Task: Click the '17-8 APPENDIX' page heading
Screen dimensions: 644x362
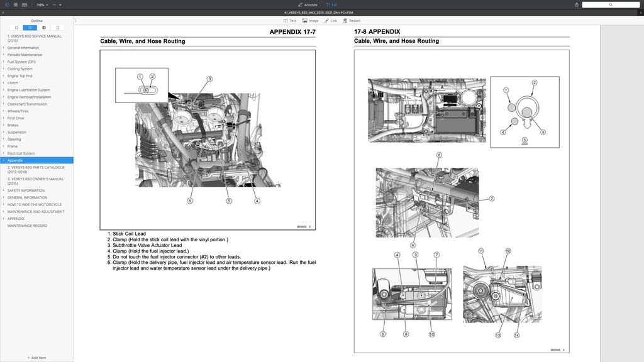Action: (377, 31)
